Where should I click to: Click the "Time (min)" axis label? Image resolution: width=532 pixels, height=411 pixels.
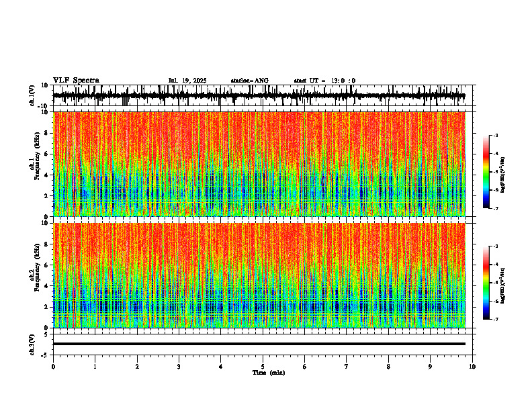(269, 373)
